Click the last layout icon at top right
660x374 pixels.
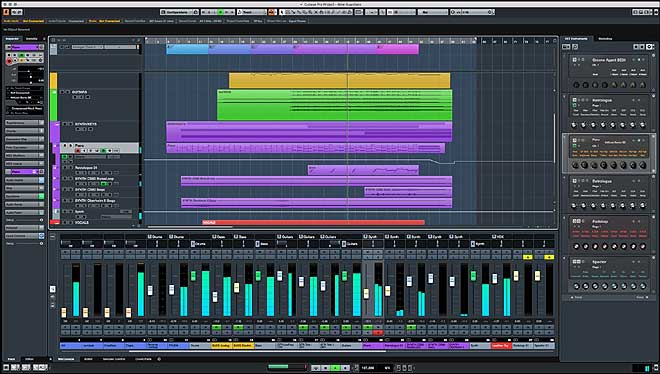point(655,12)
